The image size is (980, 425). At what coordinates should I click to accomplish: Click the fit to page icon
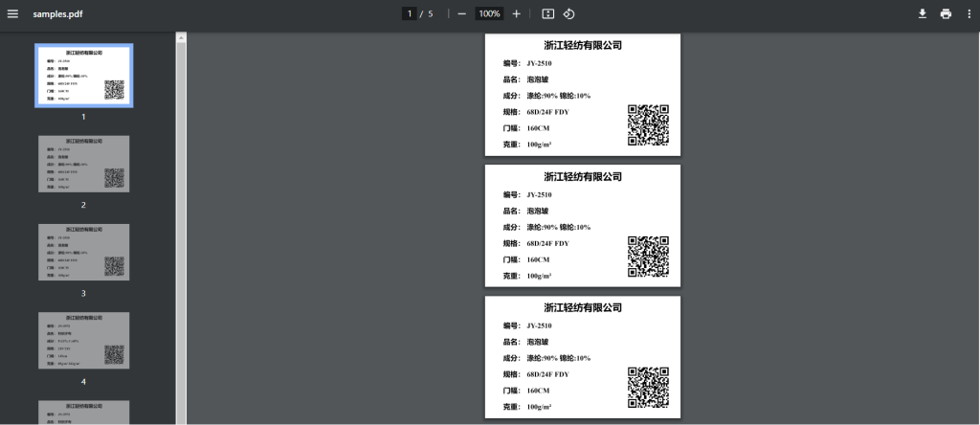coord(548,13)
